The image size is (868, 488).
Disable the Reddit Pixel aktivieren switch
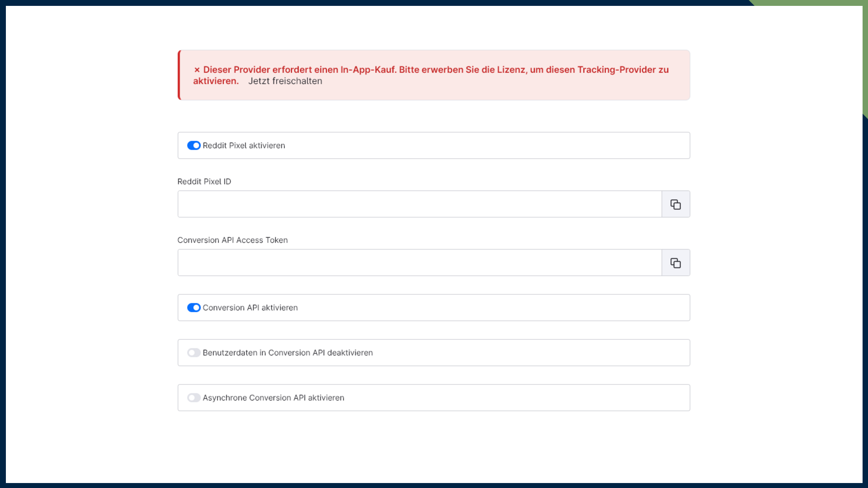click(x=193, y=145)
